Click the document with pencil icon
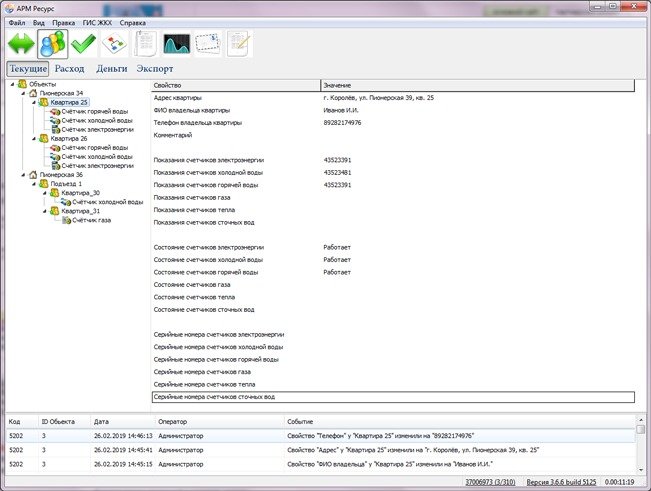This screenshot has height=491, width=651. click(239, 45)
